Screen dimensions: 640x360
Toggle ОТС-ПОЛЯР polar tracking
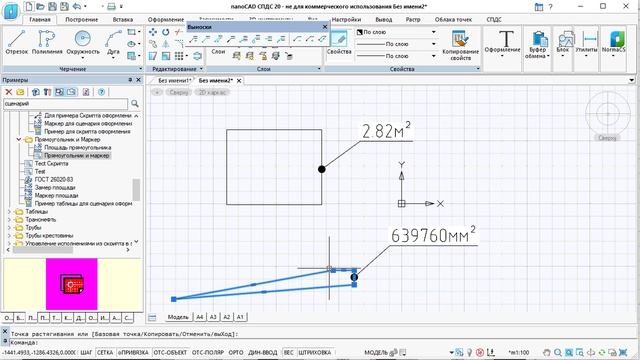pos(208,352)
